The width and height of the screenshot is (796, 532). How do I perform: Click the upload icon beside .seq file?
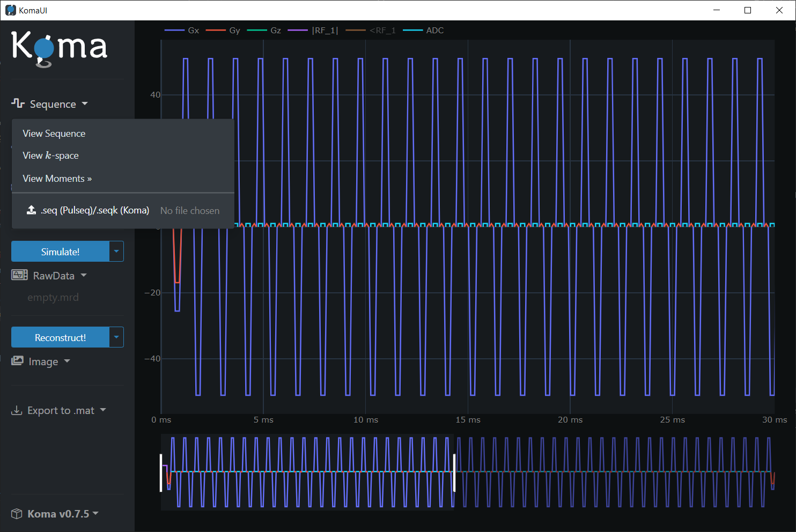[32, 210]
